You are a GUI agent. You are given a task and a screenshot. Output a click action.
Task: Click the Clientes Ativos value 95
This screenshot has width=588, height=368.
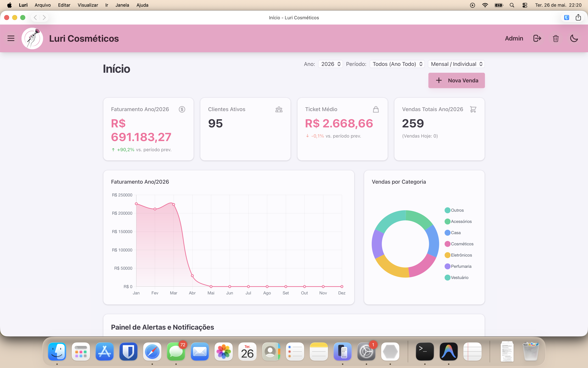tap(215, 123)
